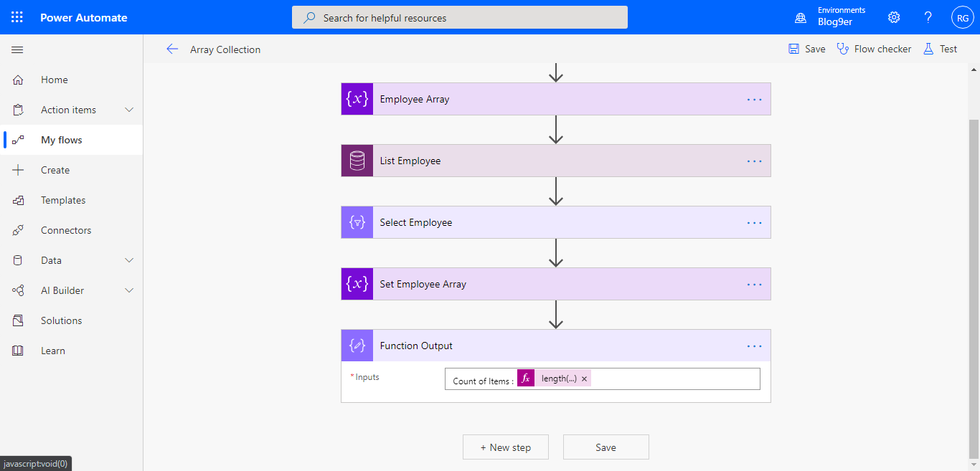Click the List Employee database icon
This screenshot has width=980, height=471.
point(357,161)
